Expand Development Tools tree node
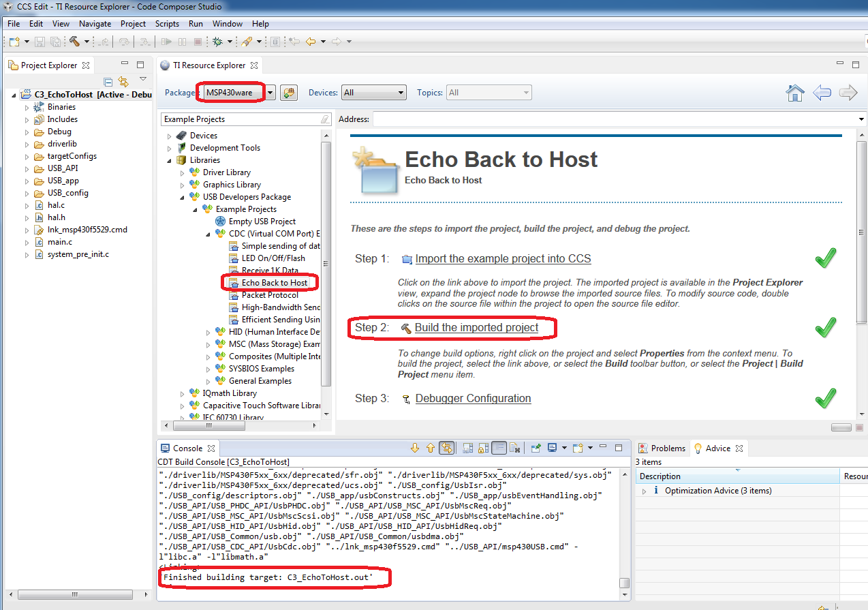Image resolution: width=868 pixels, height=610 pixels. (169, 148)
